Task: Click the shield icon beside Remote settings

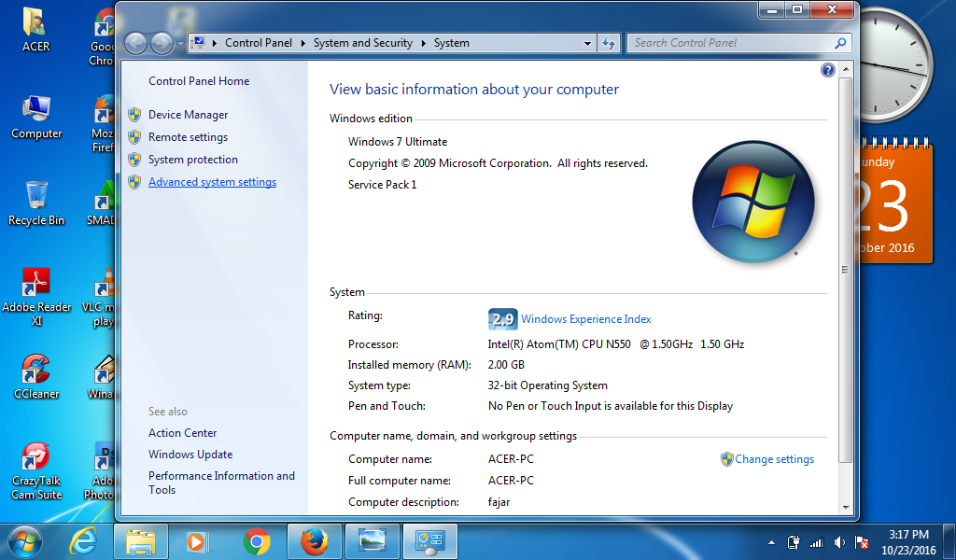Action: pos(134,137)
